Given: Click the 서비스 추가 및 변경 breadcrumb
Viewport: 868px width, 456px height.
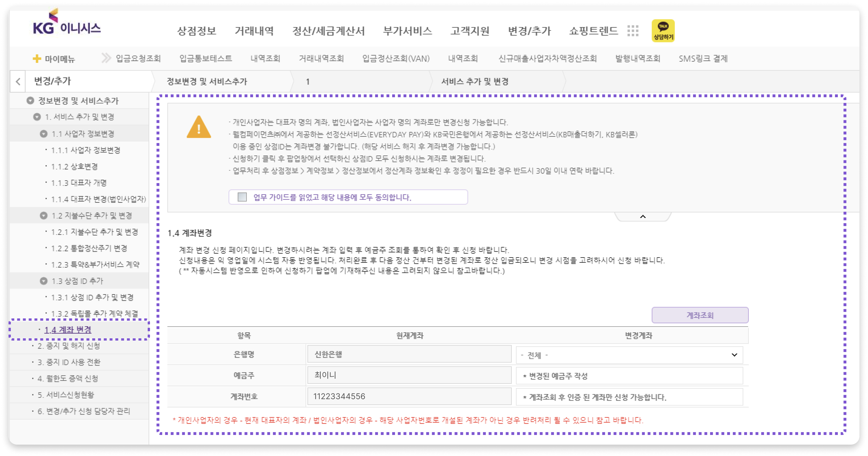Looking at the screenshot, I should (x=475, y=81).
